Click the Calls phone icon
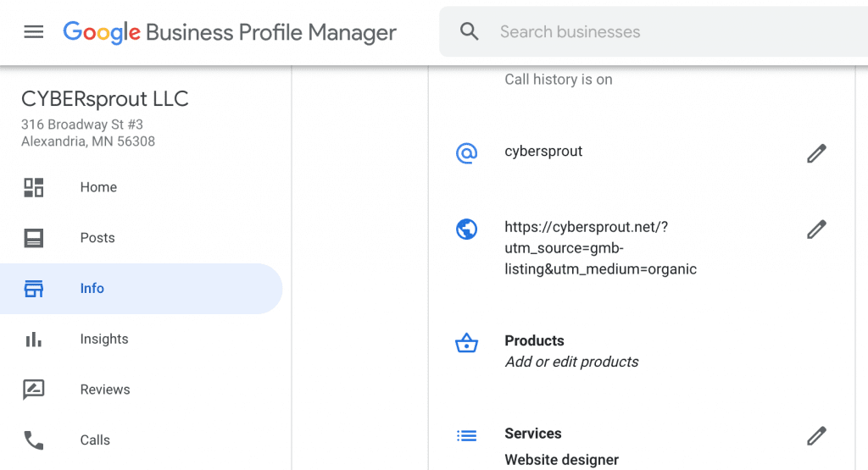The width and height of the screenshot is (868, 470). (33, 440)
